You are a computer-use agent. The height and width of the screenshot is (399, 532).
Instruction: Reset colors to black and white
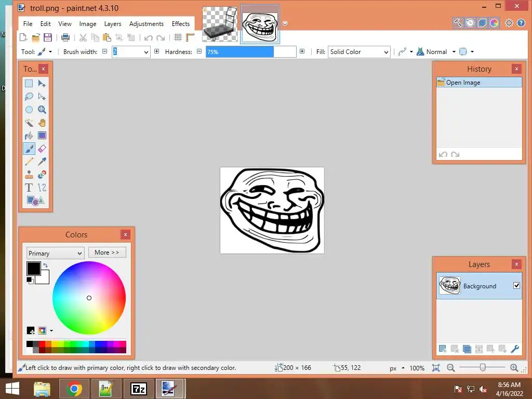tap(30, 280)
